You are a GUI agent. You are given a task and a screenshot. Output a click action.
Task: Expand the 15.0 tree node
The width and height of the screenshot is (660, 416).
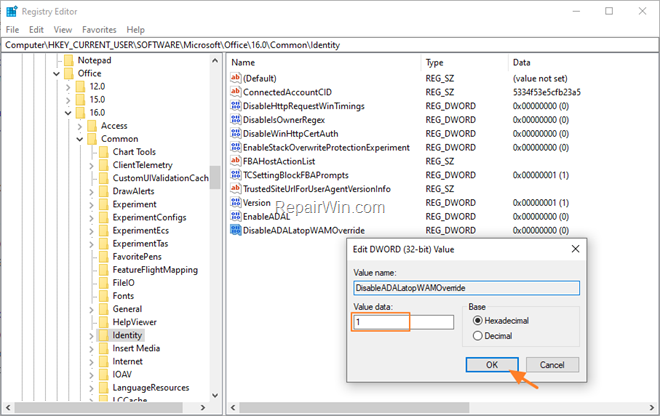coord(68,100)
